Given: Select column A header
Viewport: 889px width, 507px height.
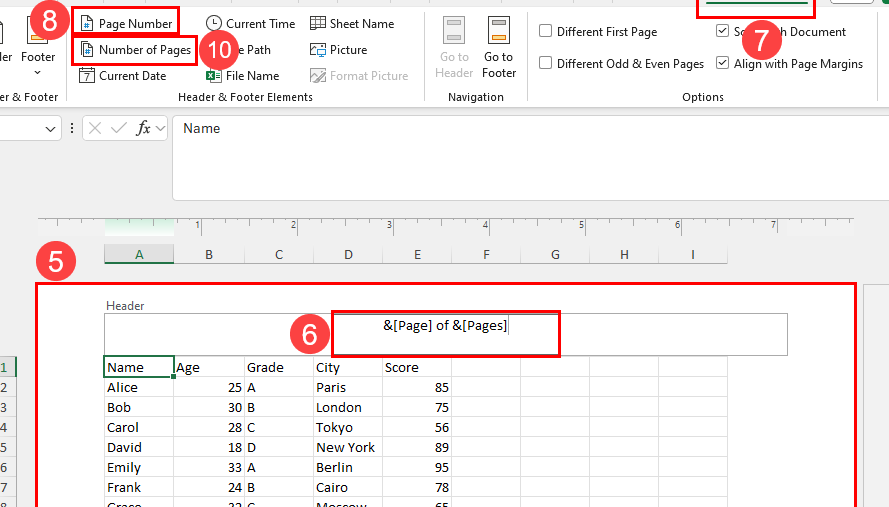Looking at the screenshot, I should pyautogui.click(x=139, y=255).
